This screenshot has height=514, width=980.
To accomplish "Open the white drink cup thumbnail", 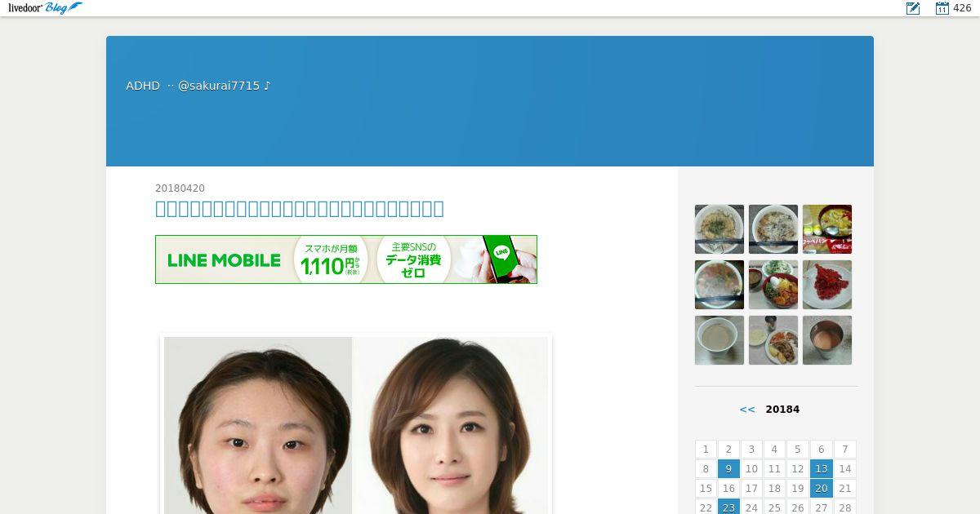I will (719, 340).
